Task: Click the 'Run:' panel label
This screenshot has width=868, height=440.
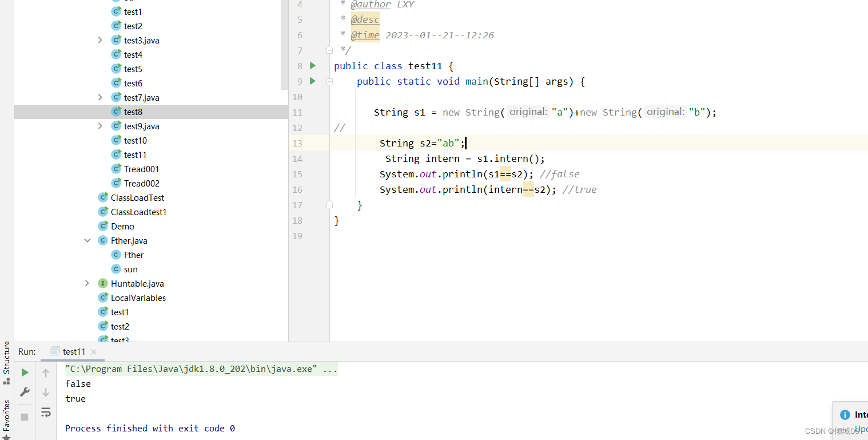Action: [27, 352]
